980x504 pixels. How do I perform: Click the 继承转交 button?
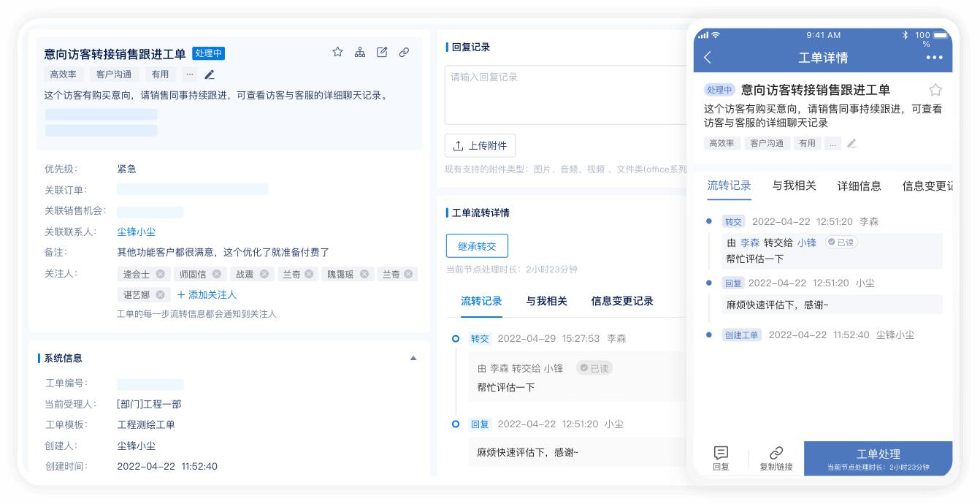click(x=477, y=246)
